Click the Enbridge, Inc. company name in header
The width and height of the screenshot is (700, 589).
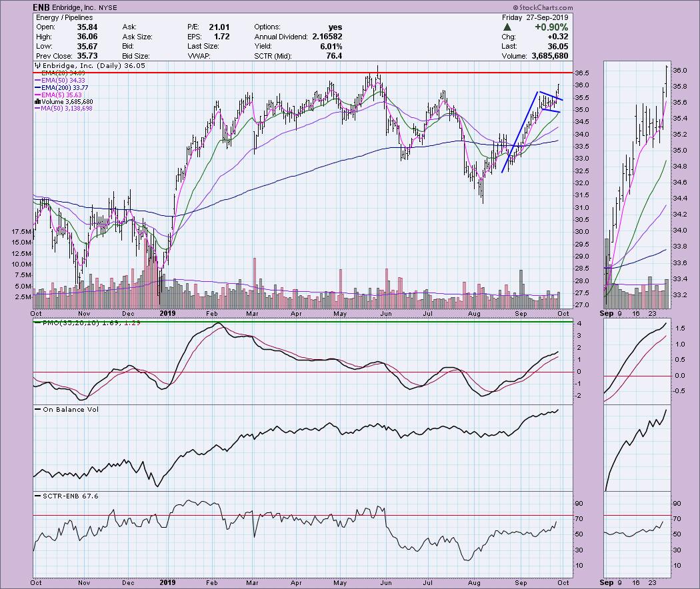point(75,7)
